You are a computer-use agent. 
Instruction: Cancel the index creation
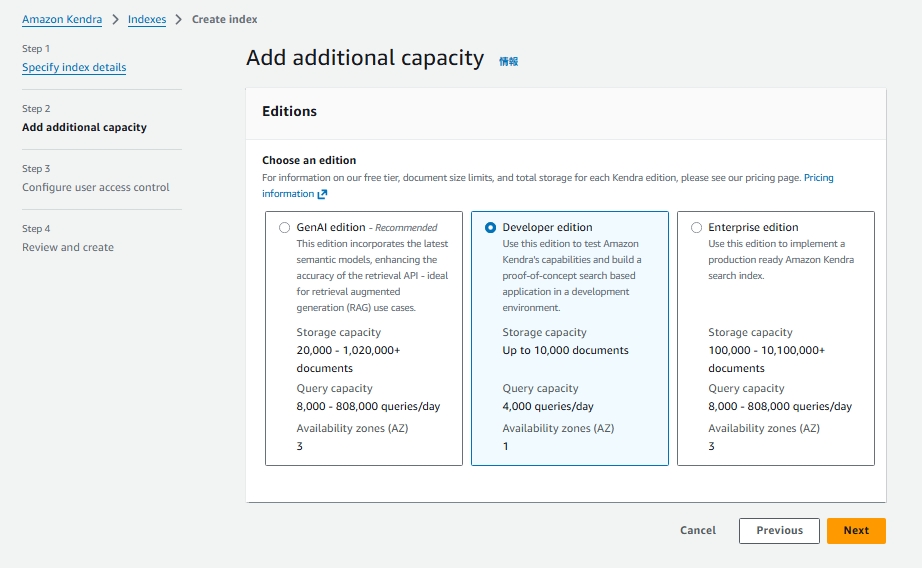698,531
